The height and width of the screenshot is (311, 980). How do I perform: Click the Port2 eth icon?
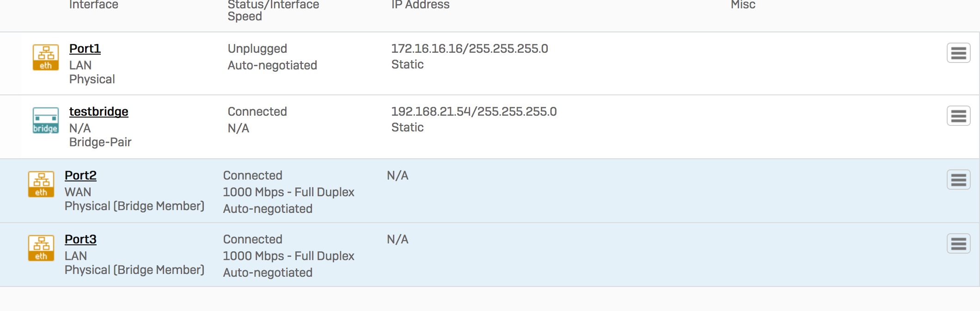[x=41, y=184]
